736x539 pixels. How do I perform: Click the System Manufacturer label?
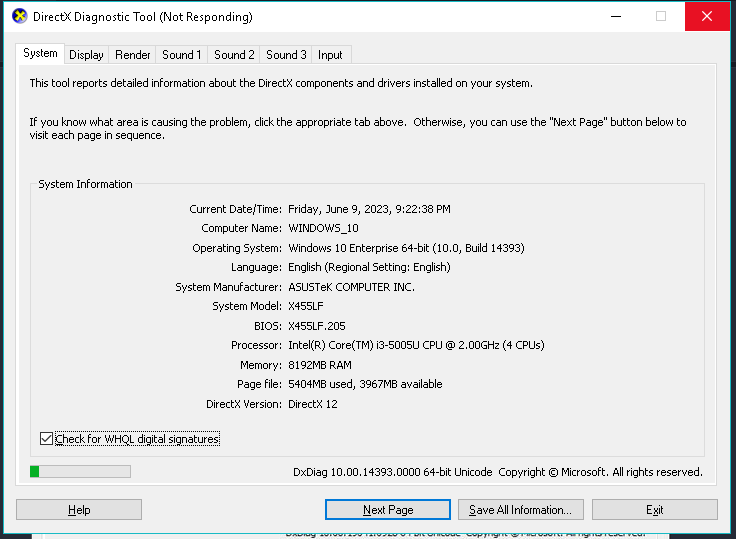pyautogui.click(x=229, y=287)
